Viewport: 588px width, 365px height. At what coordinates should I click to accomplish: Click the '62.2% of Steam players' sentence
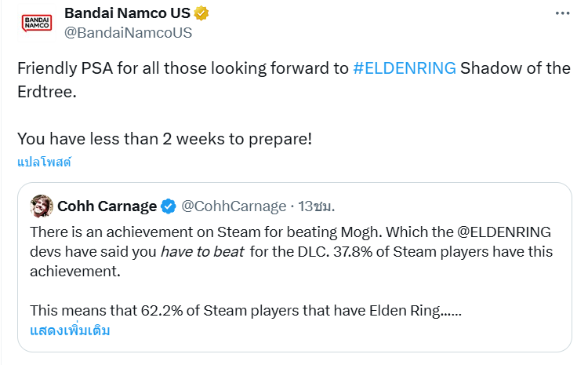tap(235, 310)
